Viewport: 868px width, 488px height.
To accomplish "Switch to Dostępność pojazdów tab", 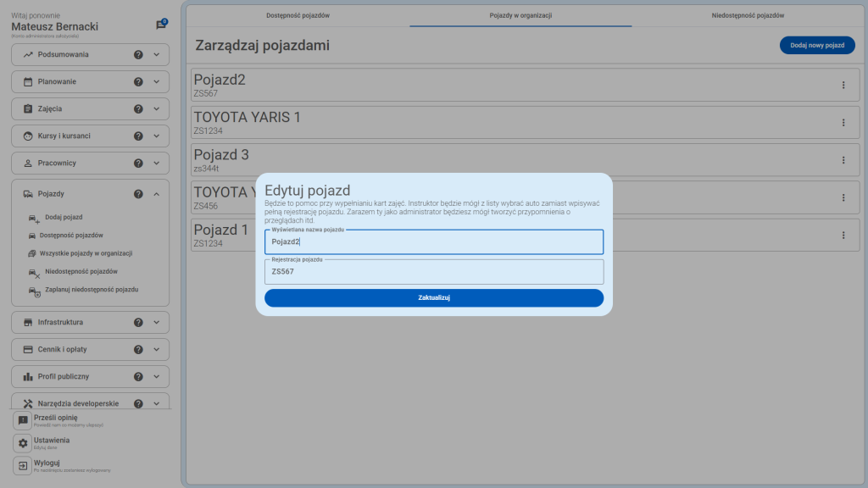I will pyautogui.click(x=298, y=15).
